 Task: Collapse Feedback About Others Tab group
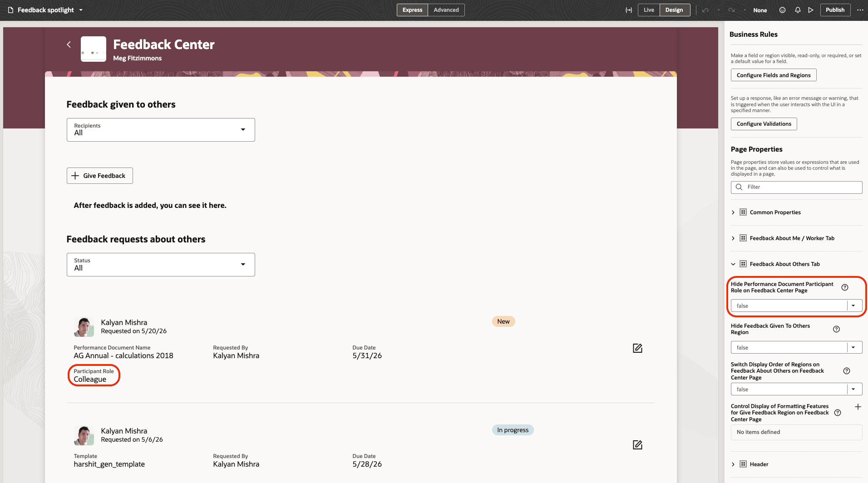(733, 264)
